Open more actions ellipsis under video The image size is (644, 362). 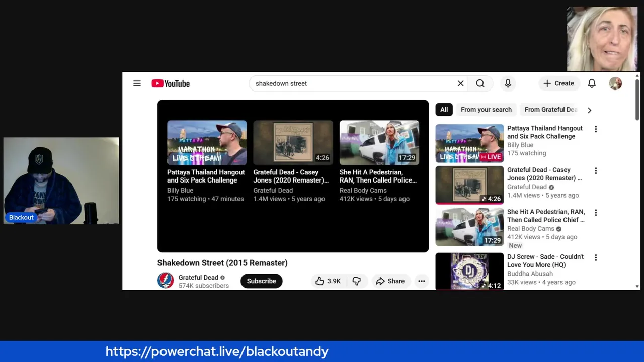click(x=422, y=281)
